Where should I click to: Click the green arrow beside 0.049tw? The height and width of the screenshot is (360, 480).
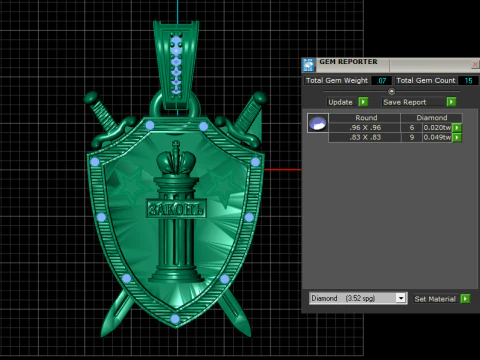click(457, 137)
